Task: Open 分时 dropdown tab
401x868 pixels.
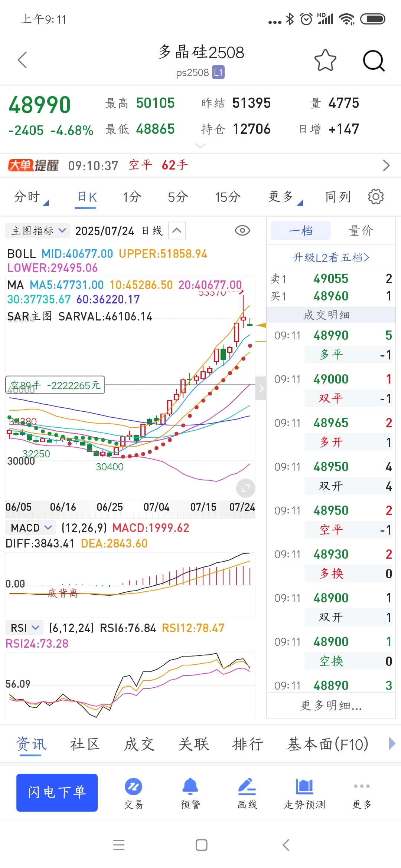Action: point(30,197)
